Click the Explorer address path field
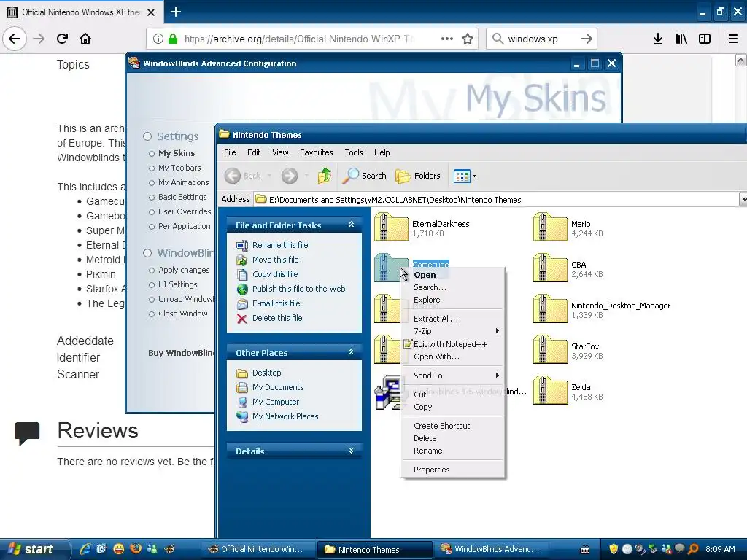Image resolution: width=747 pixels, height=560 pixels. [x=495, y=200]
